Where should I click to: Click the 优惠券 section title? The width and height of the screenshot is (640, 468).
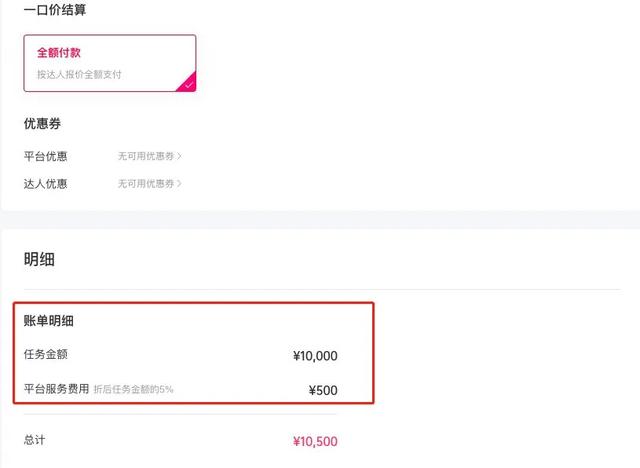point(42,123)
